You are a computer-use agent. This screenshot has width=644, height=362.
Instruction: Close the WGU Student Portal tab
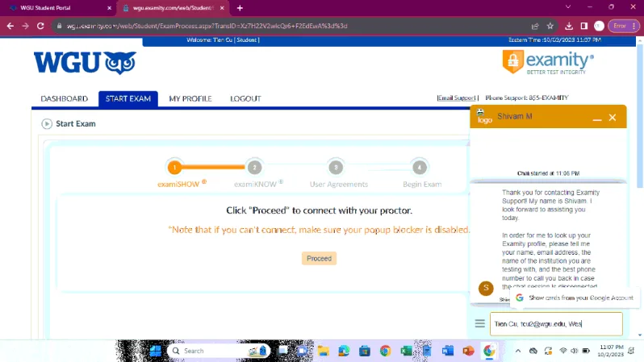click(x=109, y=8)
